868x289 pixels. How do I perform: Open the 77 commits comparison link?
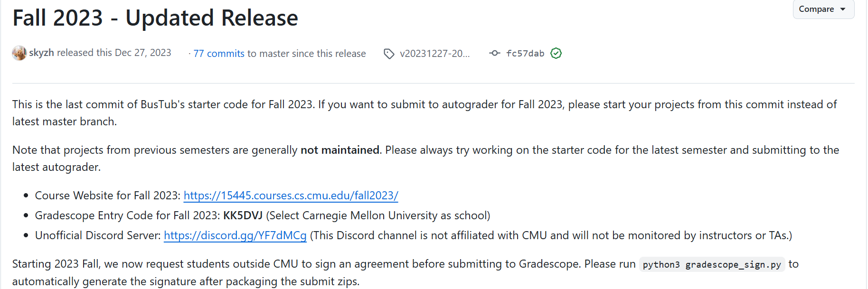(219, 53)
